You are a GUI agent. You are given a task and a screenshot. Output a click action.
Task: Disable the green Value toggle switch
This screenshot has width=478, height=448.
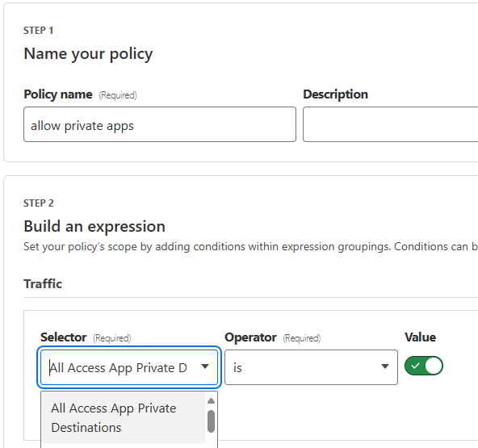point(424,366)
